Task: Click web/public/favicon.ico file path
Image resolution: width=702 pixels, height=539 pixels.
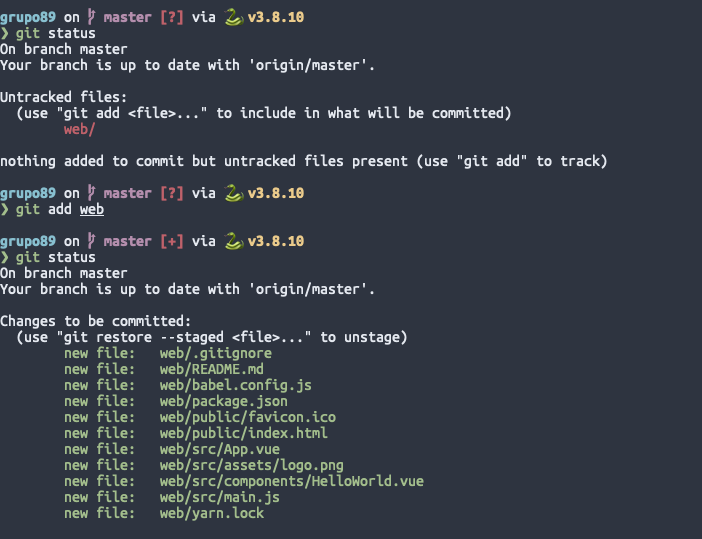Action: tap(248, 417)
